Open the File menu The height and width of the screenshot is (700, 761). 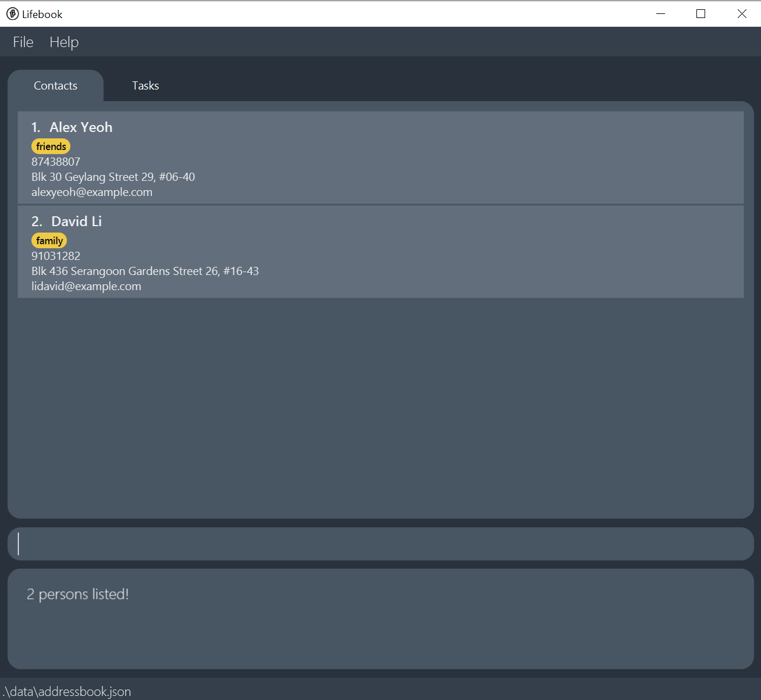pyautogui.click(x=23, y=42)
